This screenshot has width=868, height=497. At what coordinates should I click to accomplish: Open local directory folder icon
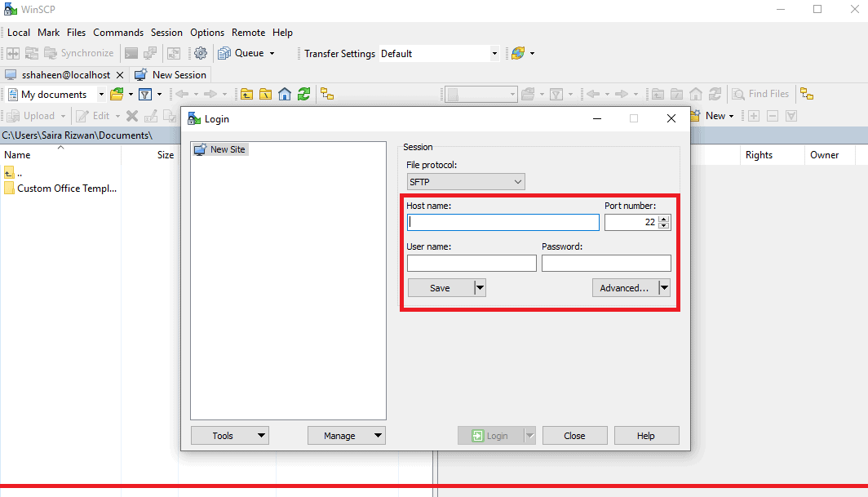click(x=117, y=94)
